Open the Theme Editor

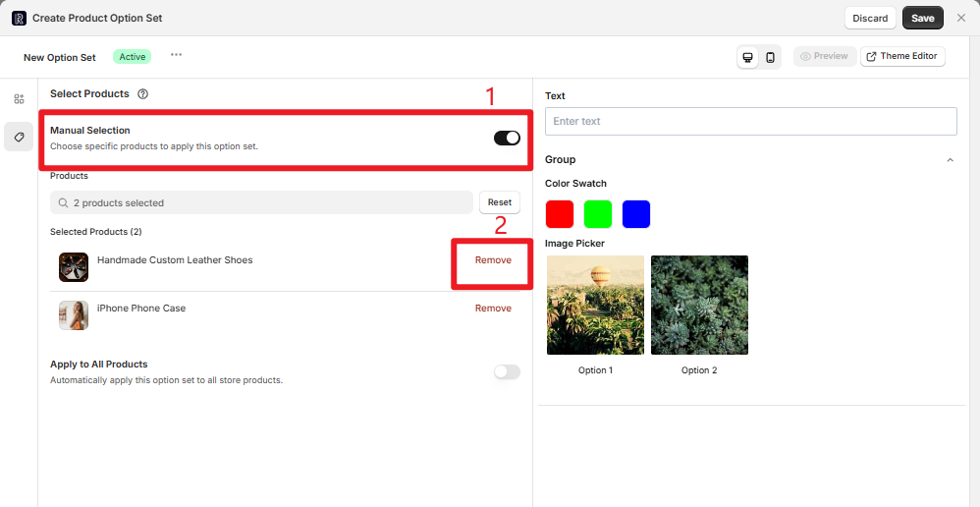point(902,56)
